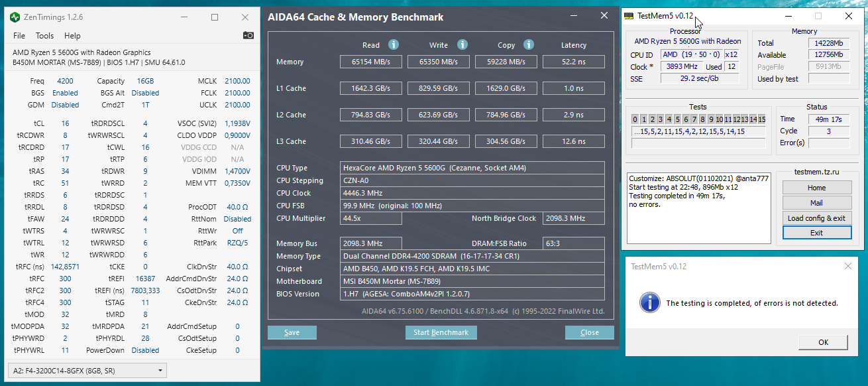Click Save in AIDA64
The width and height of the screenshot is (868, 386).
click(292, 332)
